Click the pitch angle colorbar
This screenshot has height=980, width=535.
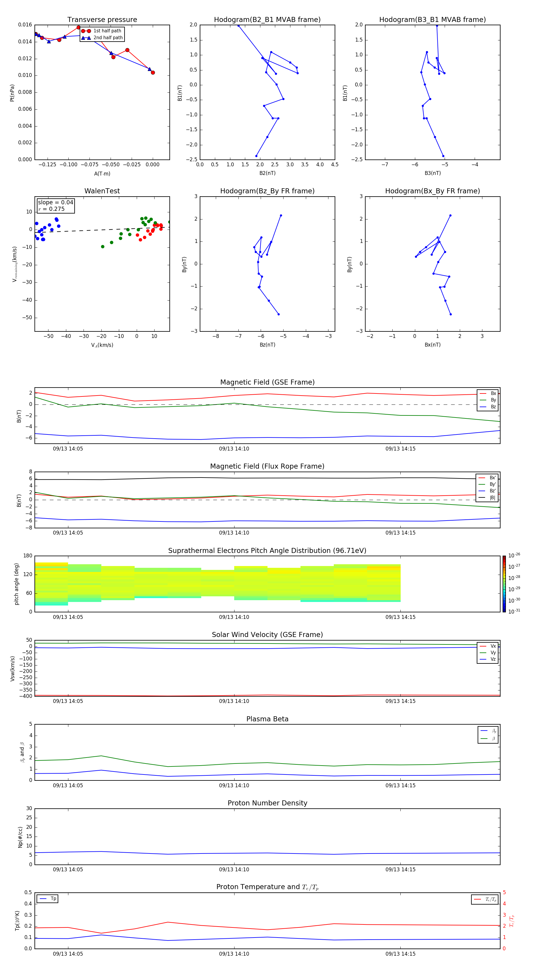point(504,584)
